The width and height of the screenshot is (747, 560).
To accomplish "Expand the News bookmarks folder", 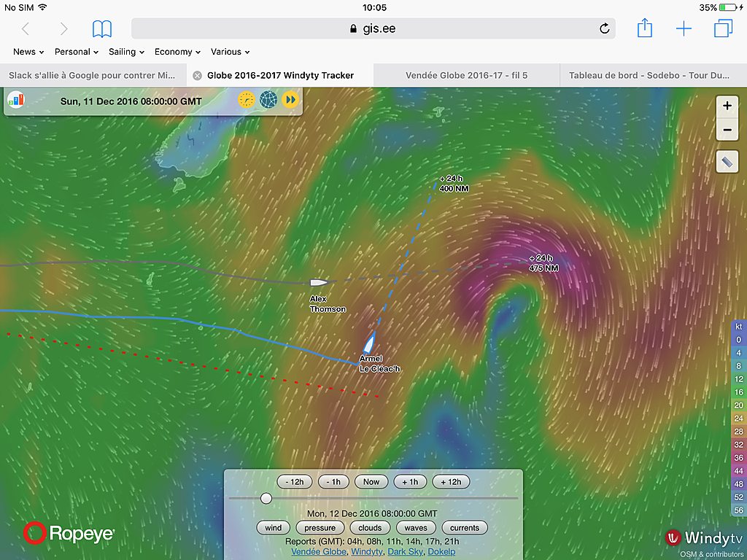I will [x=28, y=52].
